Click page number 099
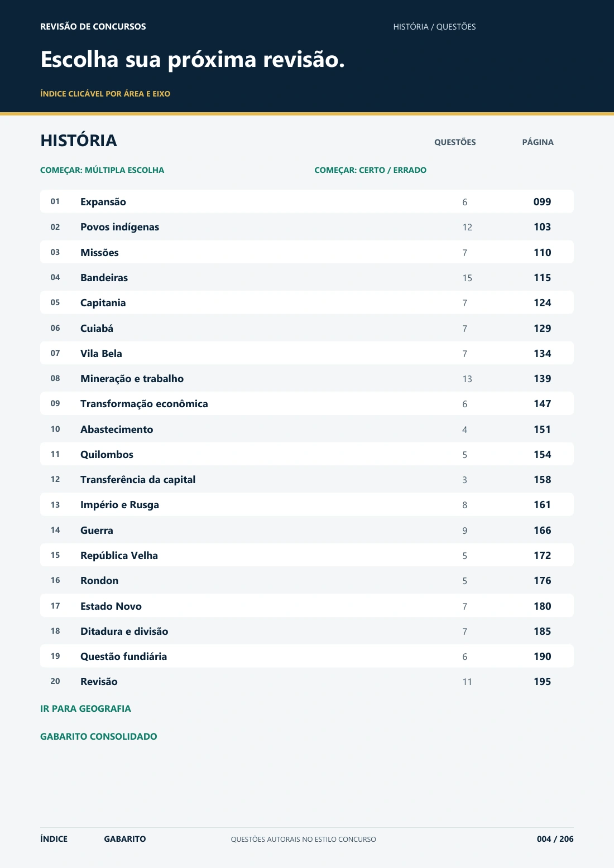 coord(542,202)
